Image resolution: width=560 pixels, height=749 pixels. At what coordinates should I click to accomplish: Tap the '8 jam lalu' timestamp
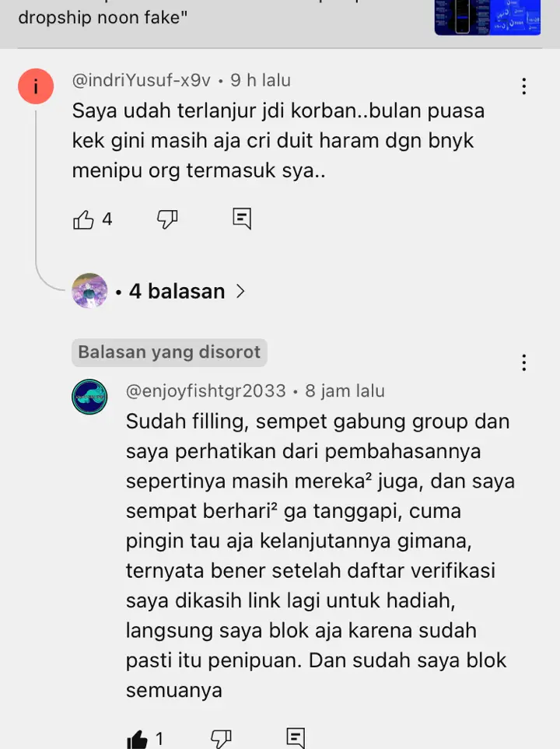pos(345,390)
